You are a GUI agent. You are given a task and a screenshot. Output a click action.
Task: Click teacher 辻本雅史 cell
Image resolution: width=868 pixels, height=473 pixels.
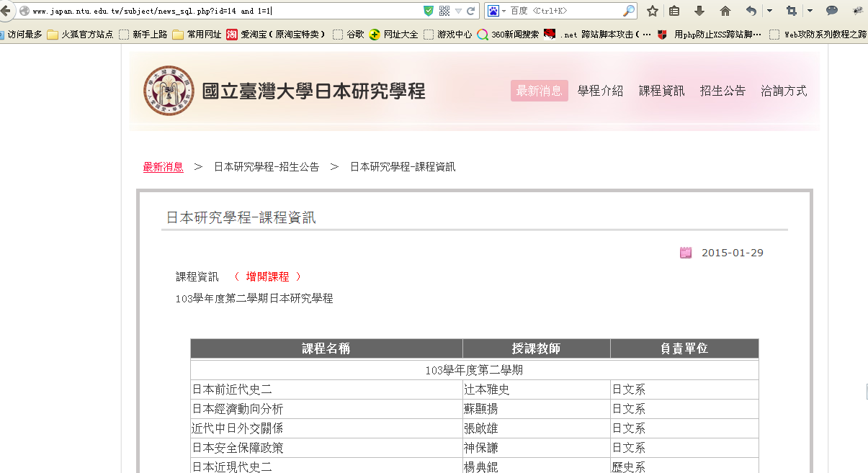537,389
